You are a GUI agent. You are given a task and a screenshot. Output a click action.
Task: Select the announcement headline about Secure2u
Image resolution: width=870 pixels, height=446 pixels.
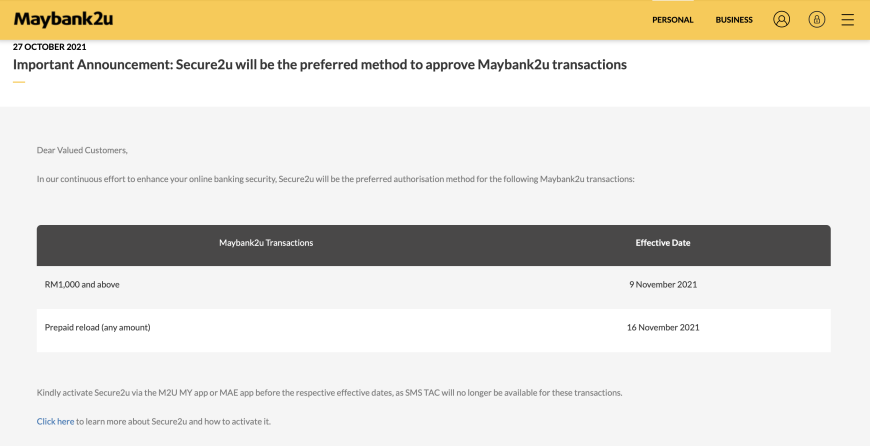coord(320,64)
